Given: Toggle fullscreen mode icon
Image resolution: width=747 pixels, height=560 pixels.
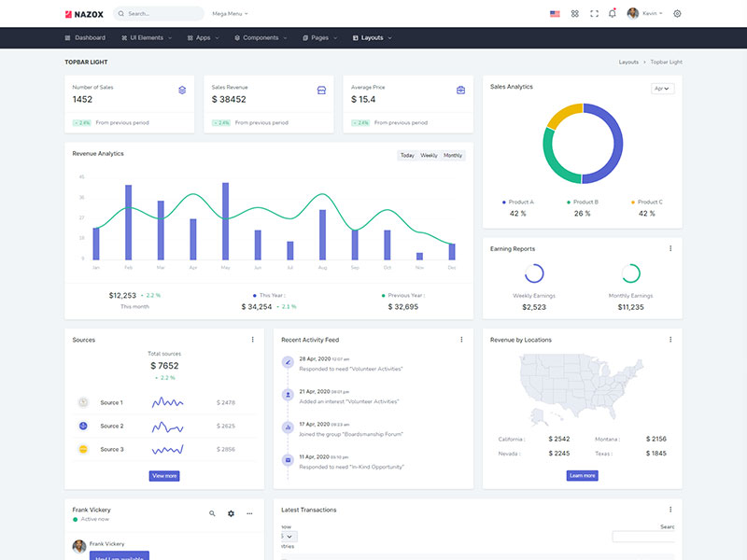Looking at the screenshot, I should pyautogui.click(x=594, y=14).
